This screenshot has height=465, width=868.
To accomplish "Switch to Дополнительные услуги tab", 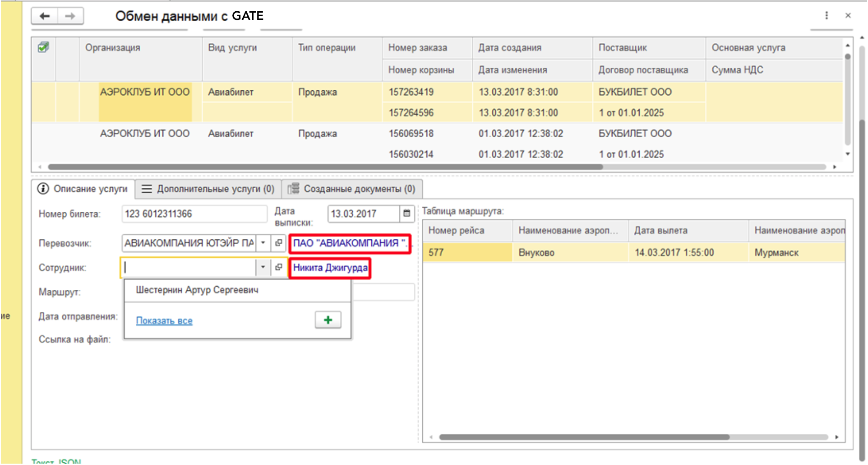I will point(208,189).
